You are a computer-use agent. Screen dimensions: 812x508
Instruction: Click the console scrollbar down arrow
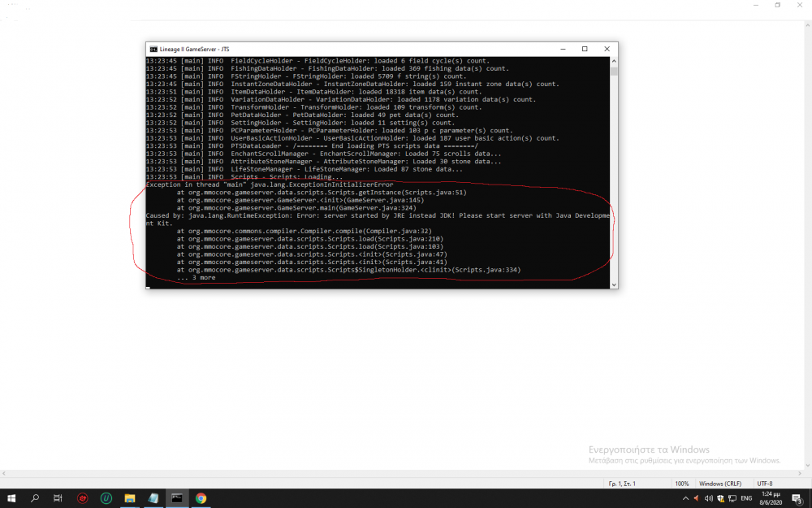613,284
